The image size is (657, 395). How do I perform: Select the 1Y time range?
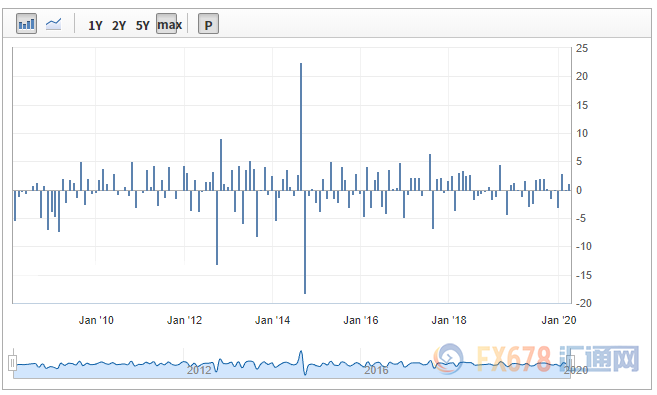tap(95, 26)
